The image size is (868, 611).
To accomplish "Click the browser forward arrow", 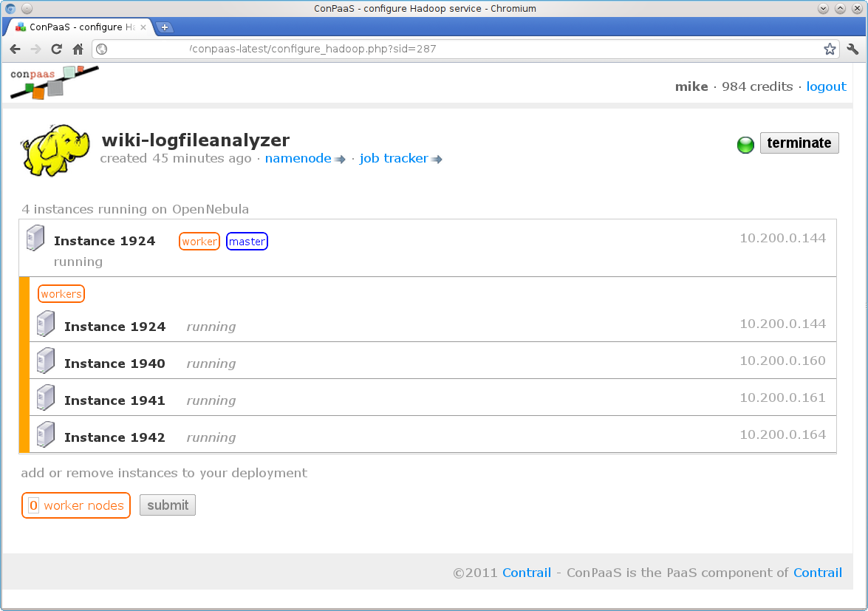I will (x=35, y=50).
